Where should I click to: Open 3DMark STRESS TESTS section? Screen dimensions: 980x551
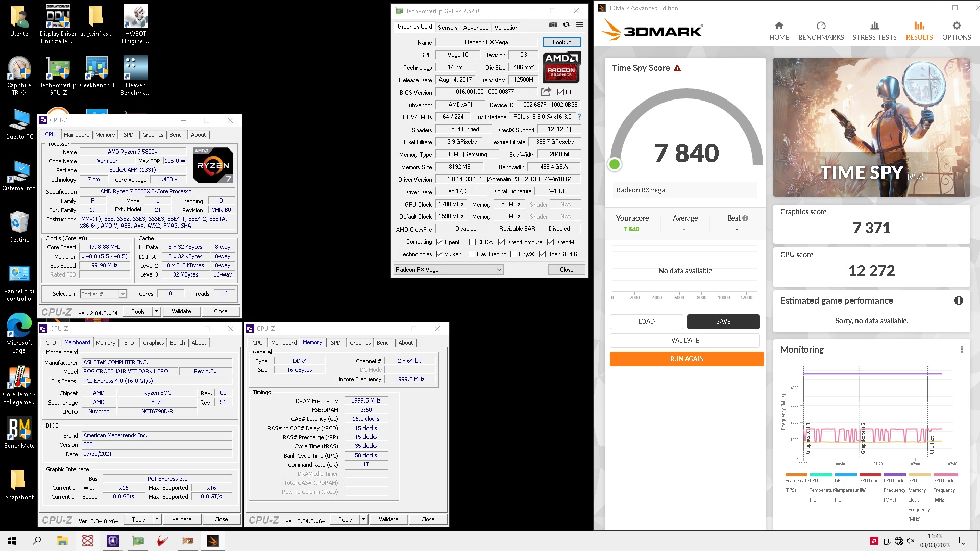pyautogui.click(x=874, y=31)
